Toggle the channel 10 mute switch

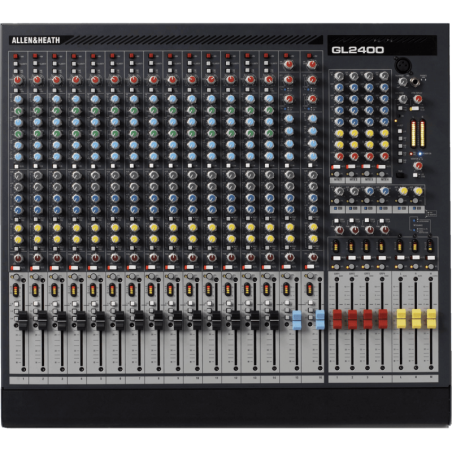point(189,268)
